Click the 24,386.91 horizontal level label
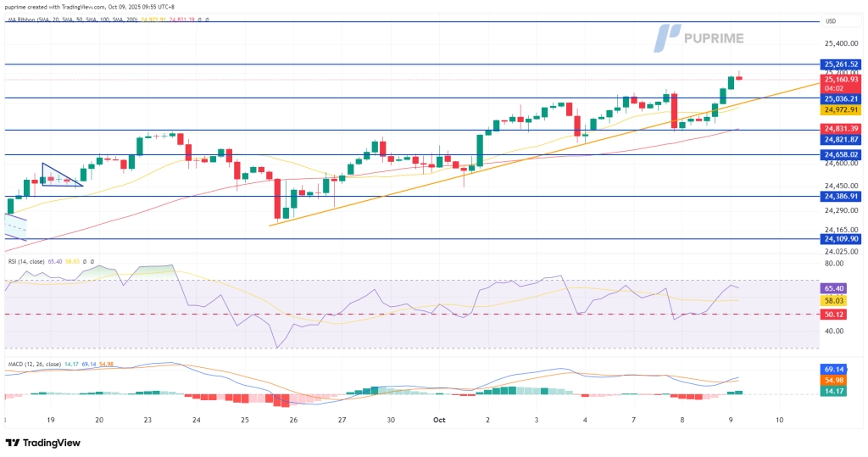The image size is (868, 457). click(x=841, y=196)
